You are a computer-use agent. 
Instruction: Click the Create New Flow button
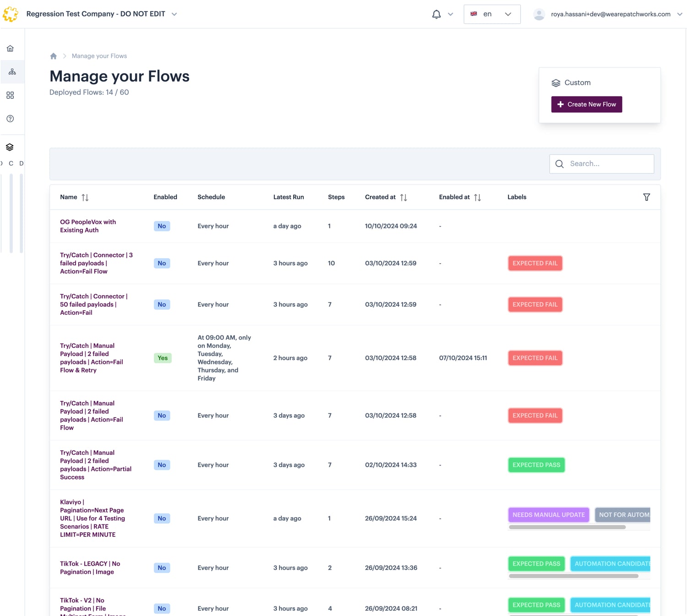coord(587,104)
